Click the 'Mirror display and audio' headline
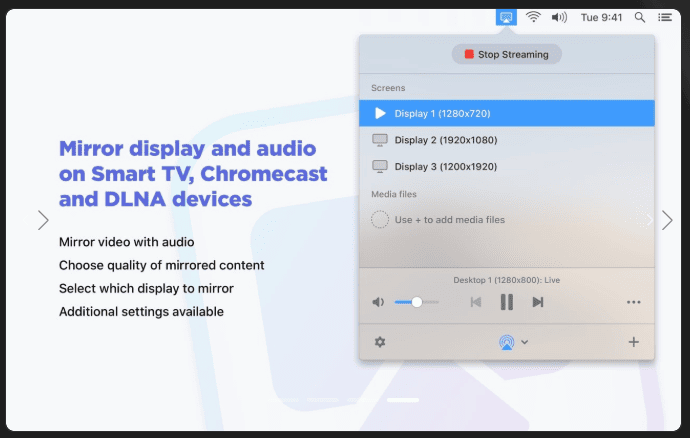690x438 pixels. click(x=187, y=148)
